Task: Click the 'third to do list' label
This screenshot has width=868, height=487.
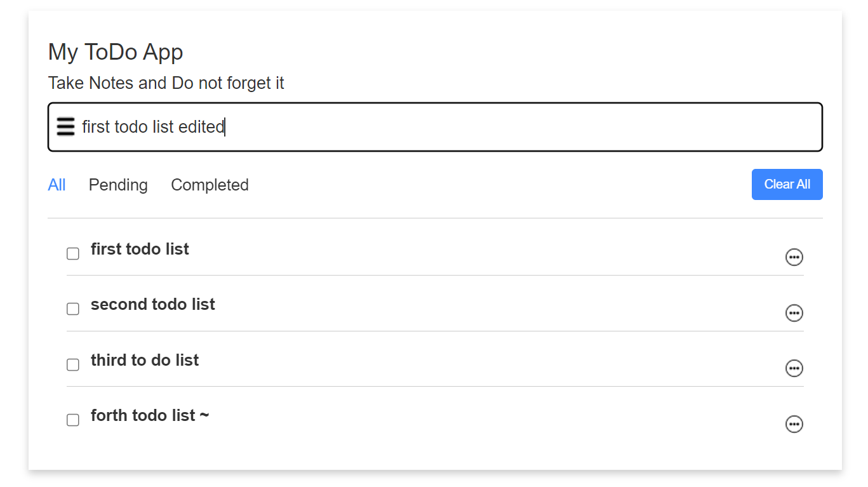Action: click(x=144, y=360)
